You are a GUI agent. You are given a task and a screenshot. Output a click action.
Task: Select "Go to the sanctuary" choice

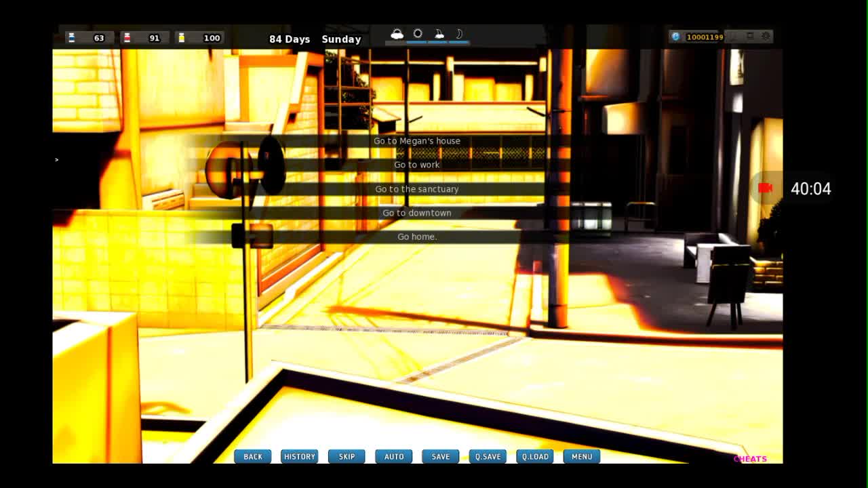[x=417, y=189]
